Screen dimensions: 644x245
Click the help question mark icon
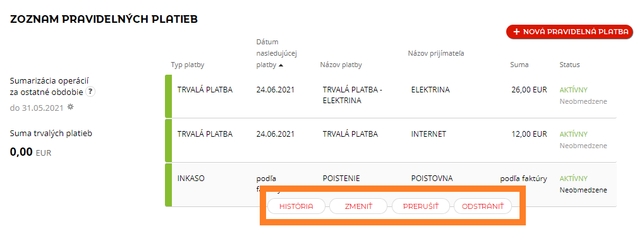(90, 92)
